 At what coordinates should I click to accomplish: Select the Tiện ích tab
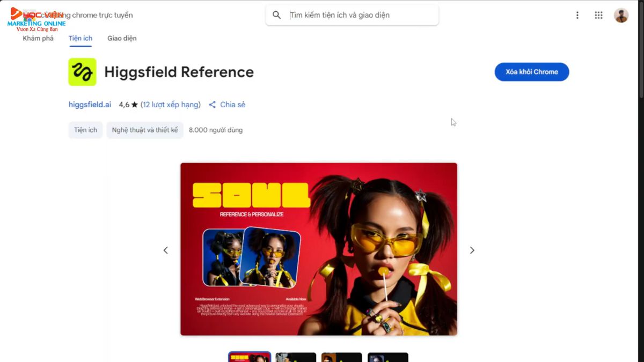80,38
